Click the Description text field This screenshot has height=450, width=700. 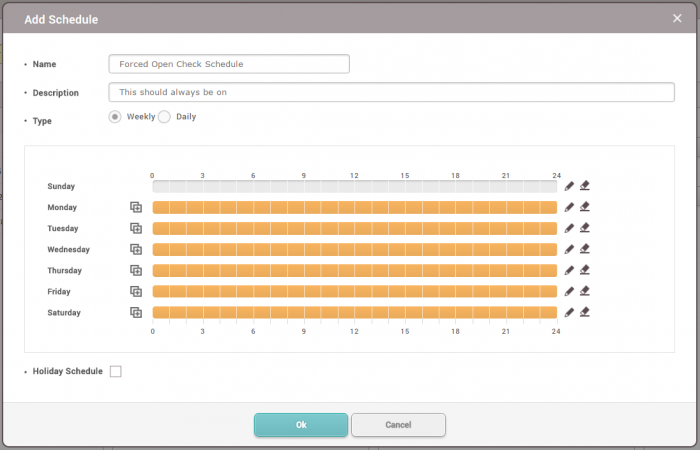click(391, 92)
